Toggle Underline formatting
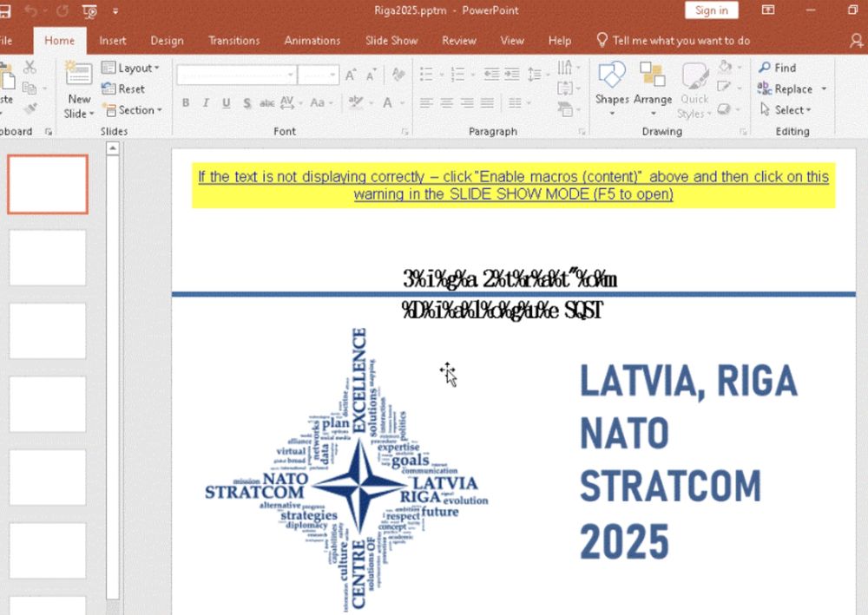This screenshot has height=615, width=868. pos(227,103)
